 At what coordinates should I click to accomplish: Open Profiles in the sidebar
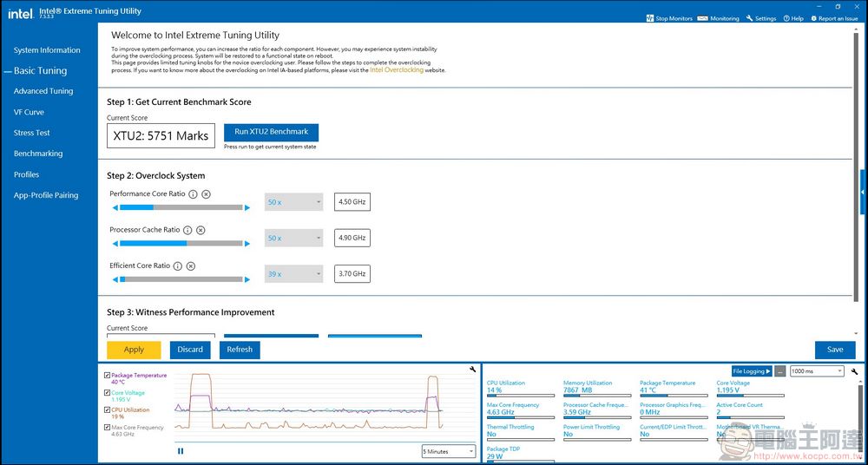point(27,174)
